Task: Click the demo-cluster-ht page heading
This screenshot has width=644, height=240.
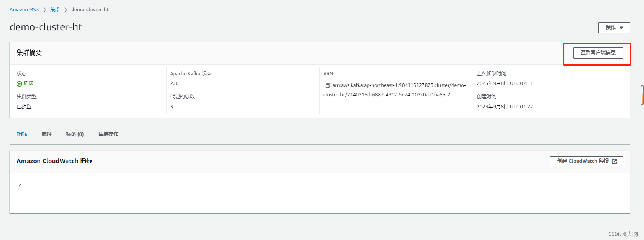Action: point(46,27)
